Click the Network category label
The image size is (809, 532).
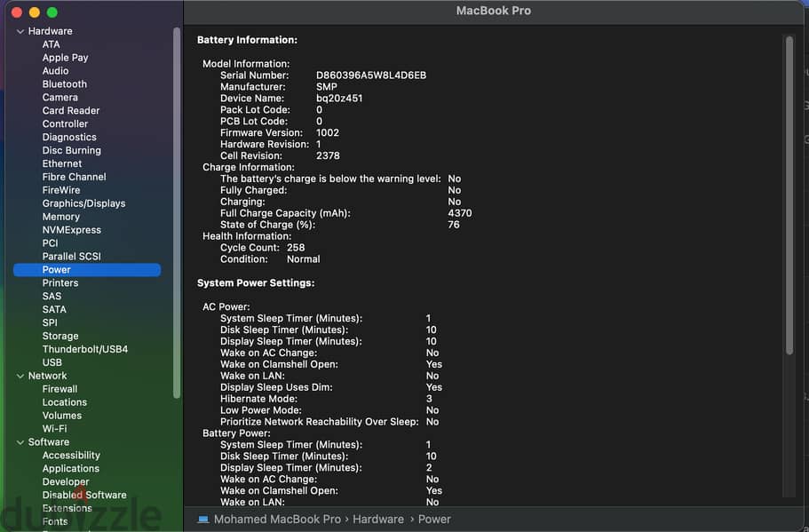47,377
